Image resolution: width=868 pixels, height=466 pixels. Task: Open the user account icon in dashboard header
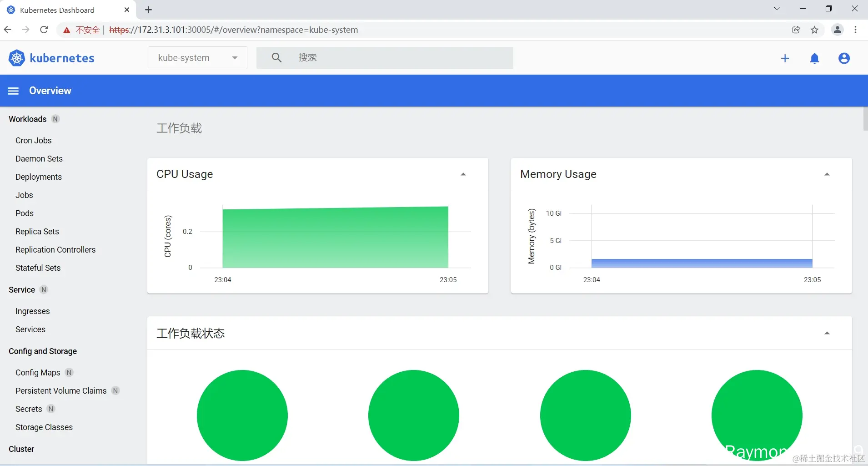coord(844,58)
